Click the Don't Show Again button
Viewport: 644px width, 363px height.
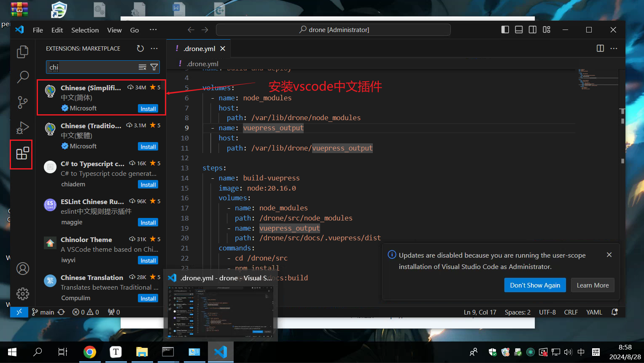tap(535, 285)
